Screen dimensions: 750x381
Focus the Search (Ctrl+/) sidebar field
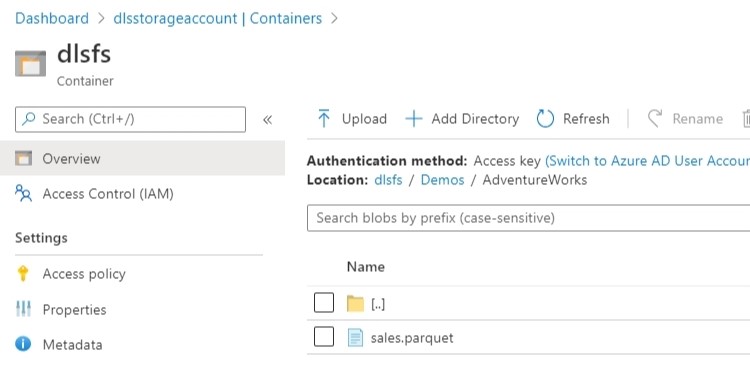(131, 119)
